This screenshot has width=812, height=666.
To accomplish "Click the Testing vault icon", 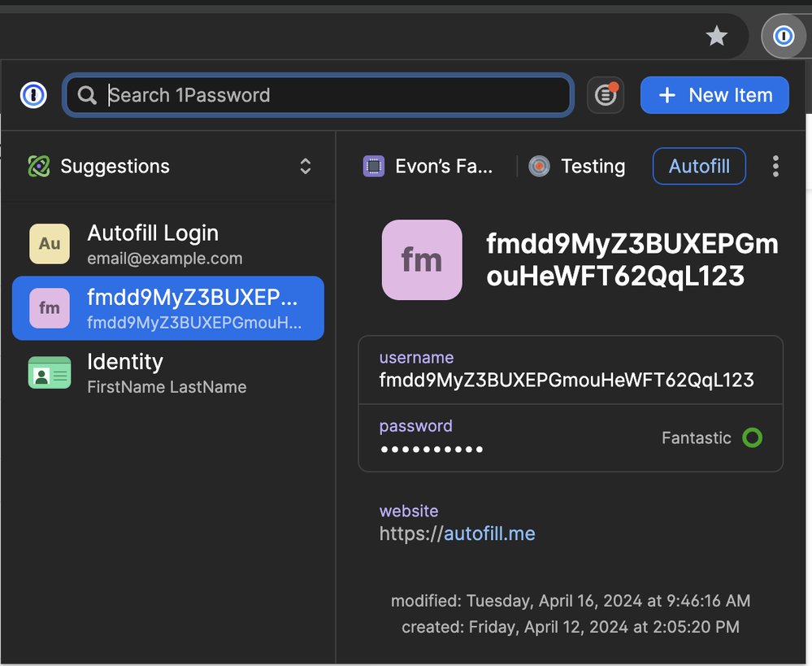I will tap(539, 167).
